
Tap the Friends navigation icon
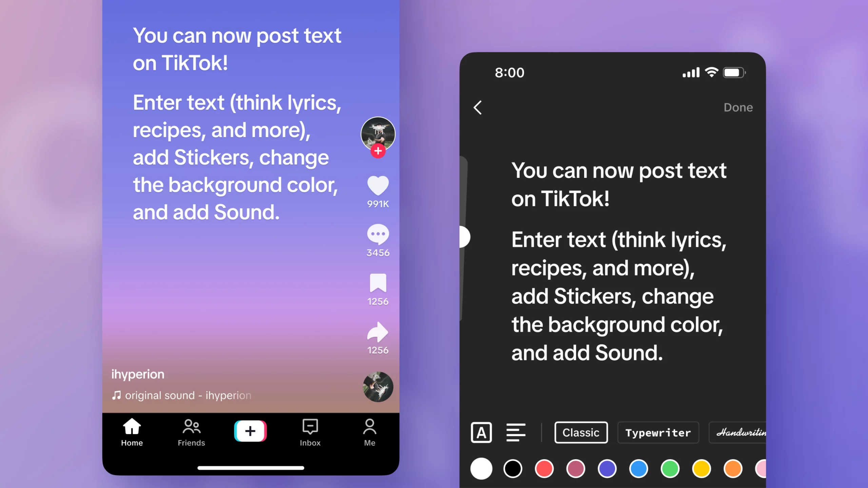(191, 432)
